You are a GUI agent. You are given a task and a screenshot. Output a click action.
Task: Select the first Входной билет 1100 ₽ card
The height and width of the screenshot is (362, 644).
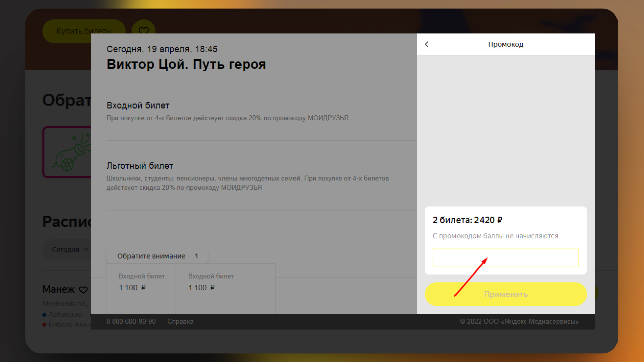[141, 288]
